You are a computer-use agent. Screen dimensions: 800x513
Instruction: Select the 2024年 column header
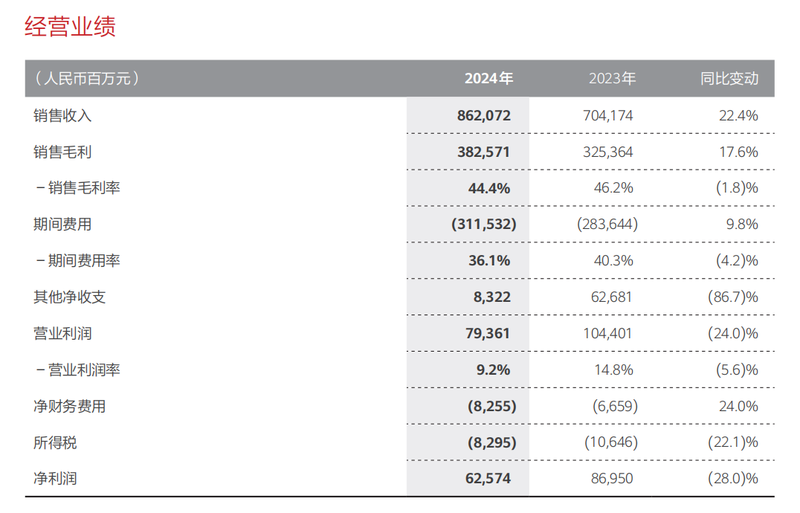pyautogui.click(x=488, y=78)
